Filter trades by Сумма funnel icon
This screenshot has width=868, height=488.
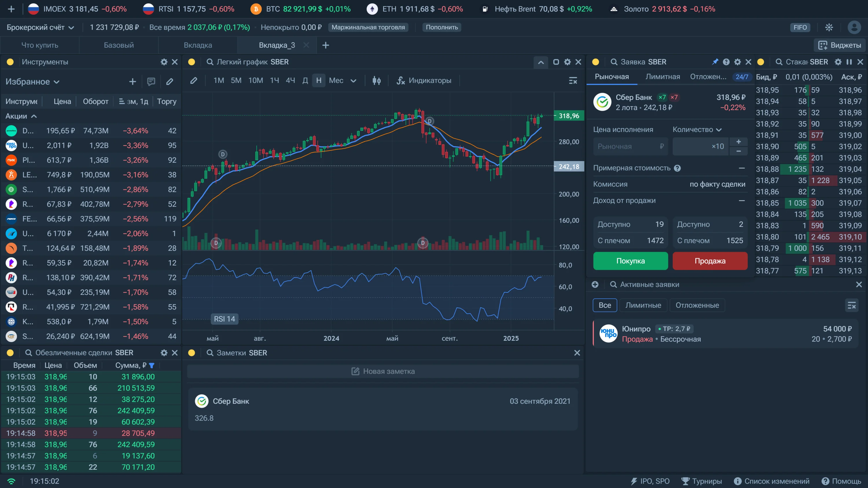(152, 365)
